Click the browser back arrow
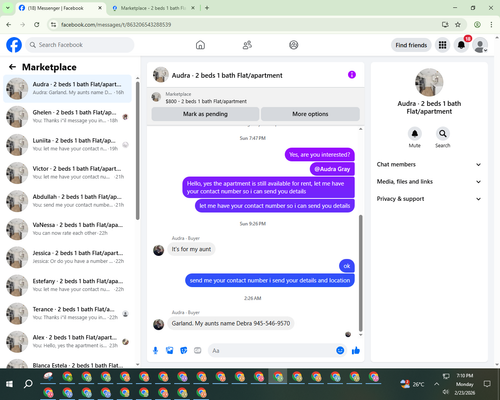The width and height of the screenshot is (500, 400). coord(9,25)
